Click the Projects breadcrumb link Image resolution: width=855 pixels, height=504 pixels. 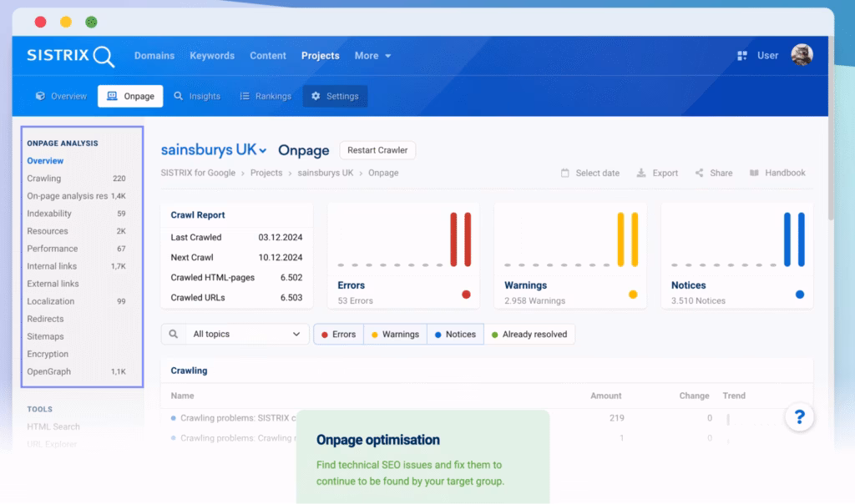point(268,174)
